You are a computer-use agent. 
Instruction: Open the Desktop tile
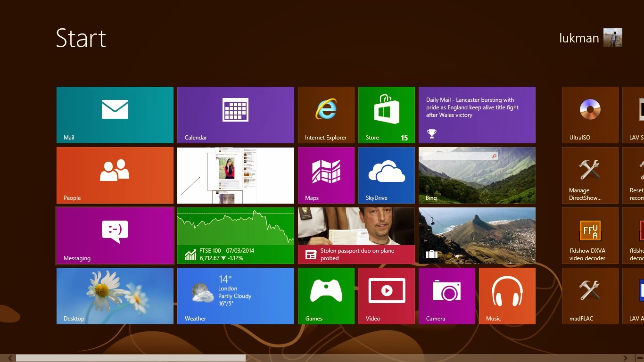point(115,296)
